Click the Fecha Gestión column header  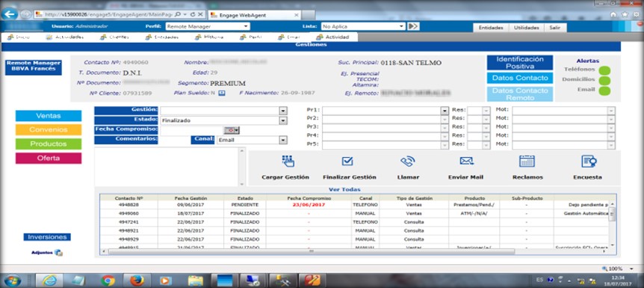pyautogui.click(x=191, y=198)
